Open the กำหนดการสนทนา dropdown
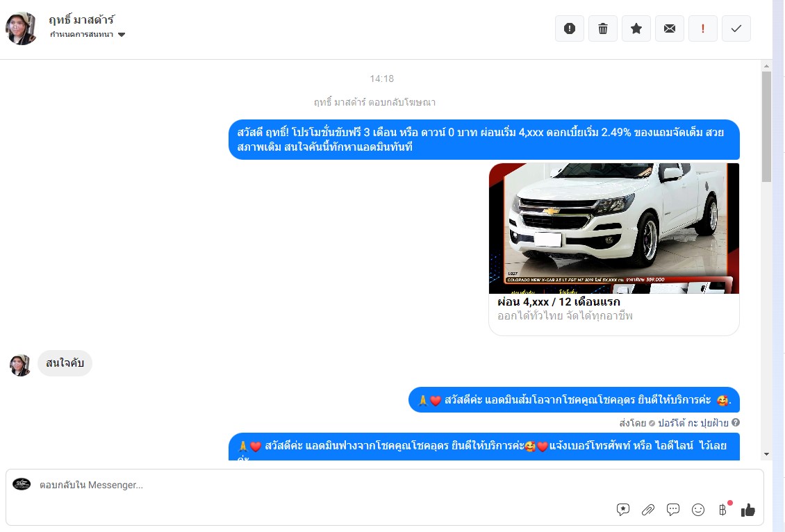This screenshot has height=532, width=785. click(x=88, y=35)
